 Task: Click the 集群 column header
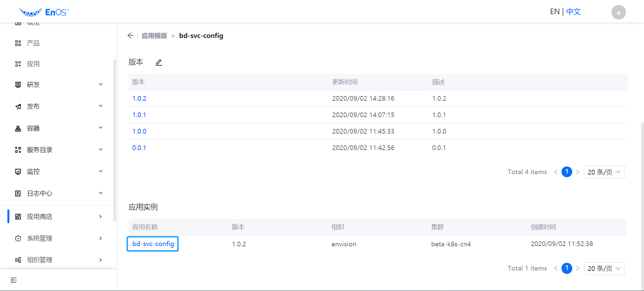(437, 227)
